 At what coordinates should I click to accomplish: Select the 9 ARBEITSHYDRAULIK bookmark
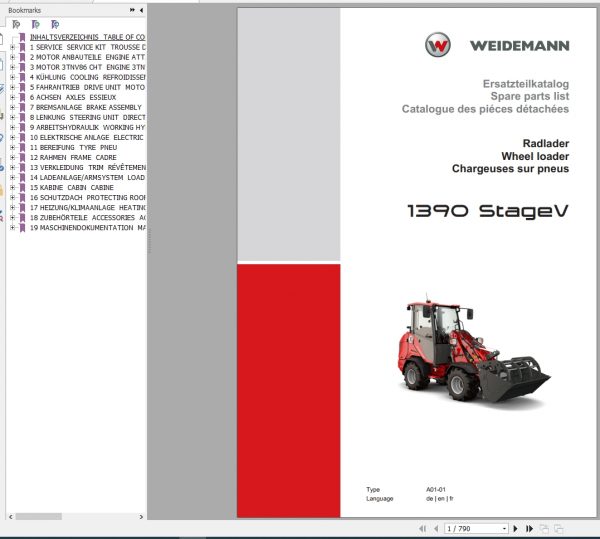click(87, 127)
